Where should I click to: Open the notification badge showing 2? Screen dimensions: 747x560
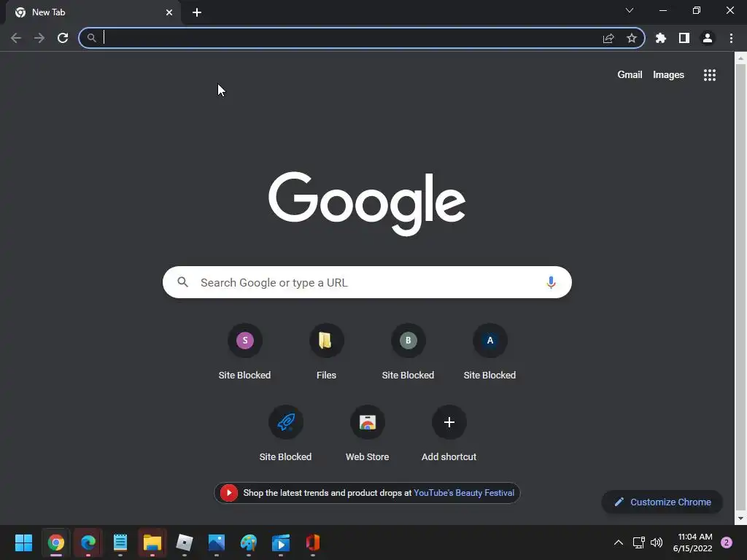727,542
